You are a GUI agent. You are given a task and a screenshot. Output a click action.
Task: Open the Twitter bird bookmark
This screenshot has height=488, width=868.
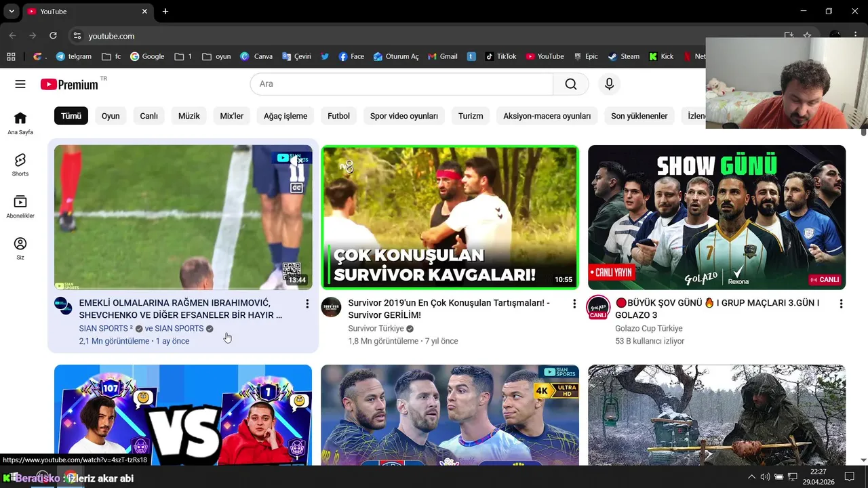(325, 56)
